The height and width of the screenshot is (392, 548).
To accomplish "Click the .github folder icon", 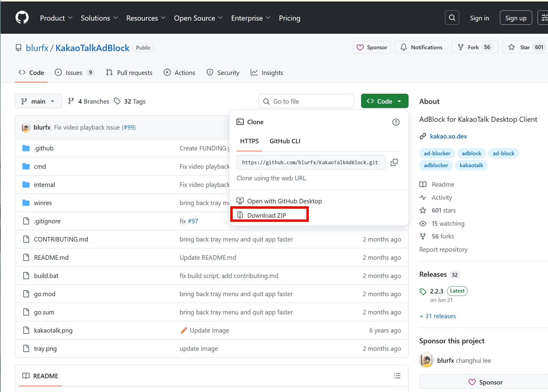I will tap(26, 148).
